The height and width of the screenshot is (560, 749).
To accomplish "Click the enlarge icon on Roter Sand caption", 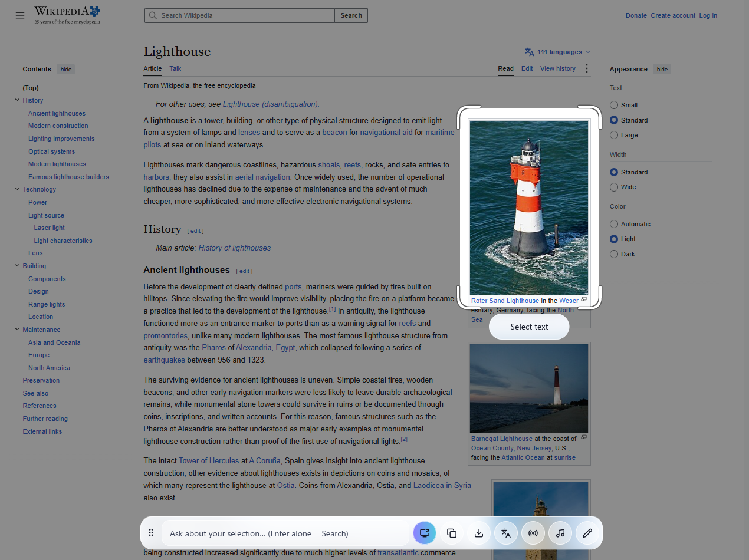I will point(584,299).
